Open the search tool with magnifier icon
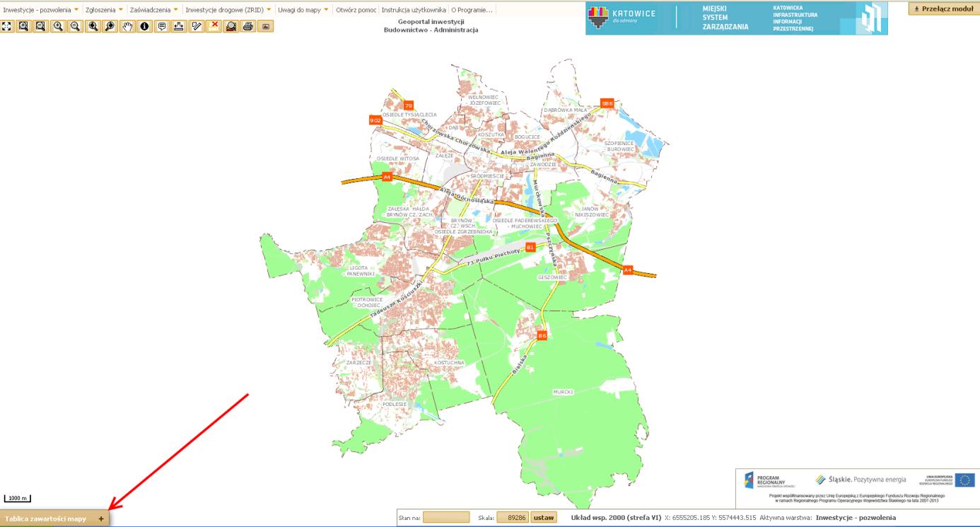The height and width of the screenshot is (527, 980). pos(231,26)
